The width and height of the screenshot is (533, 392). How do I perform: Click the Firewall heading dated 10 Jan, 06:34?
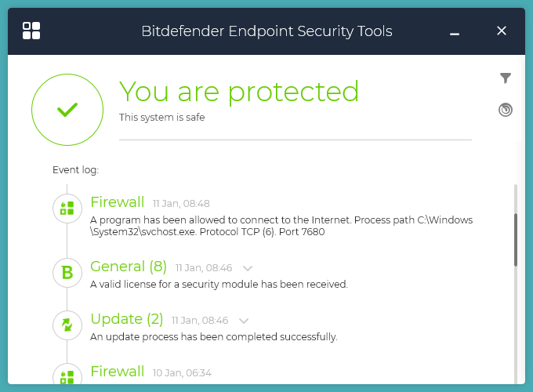pyautogui.click(x=118, y=372)
